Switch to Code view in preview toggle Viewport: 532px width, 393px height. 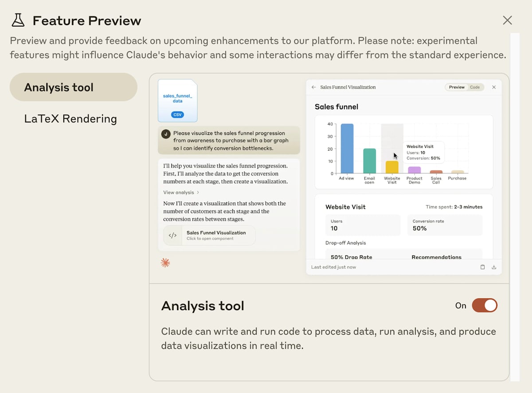click(475, 87)
